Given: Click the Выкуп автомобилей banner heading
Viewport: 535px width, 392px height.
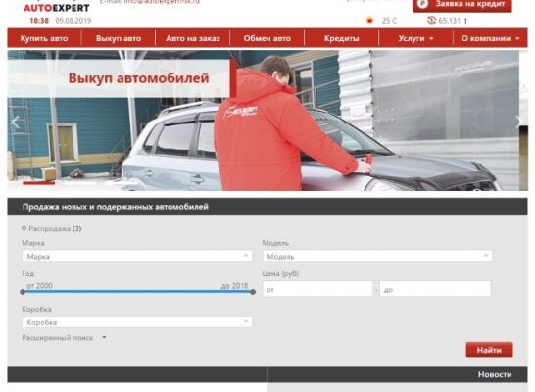Looking at the screenshot, I should pyautogui.click(x=138, y=78).
